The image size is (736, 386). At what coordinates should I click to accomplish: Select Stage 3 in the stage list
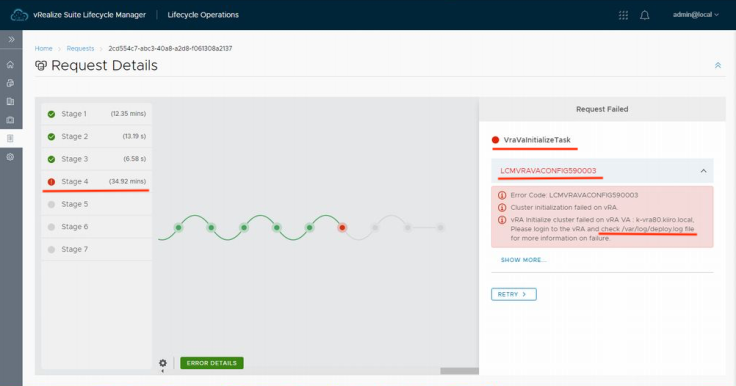pyautogui.click(x=97, y=159)
